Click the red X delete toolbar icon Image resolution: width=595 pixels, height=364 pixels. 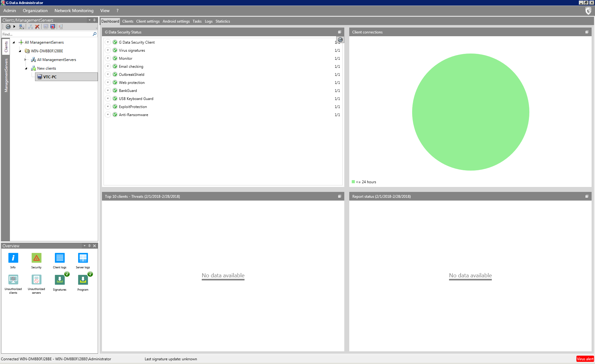(37, 27)
